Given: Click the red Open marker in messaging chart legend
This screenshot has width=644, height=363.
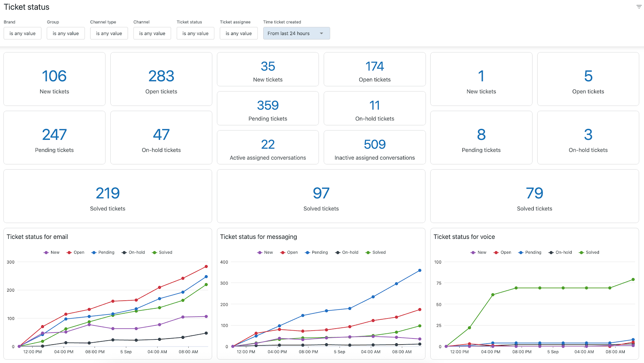Looking at the screenshot, I should [x=283, y=253].
